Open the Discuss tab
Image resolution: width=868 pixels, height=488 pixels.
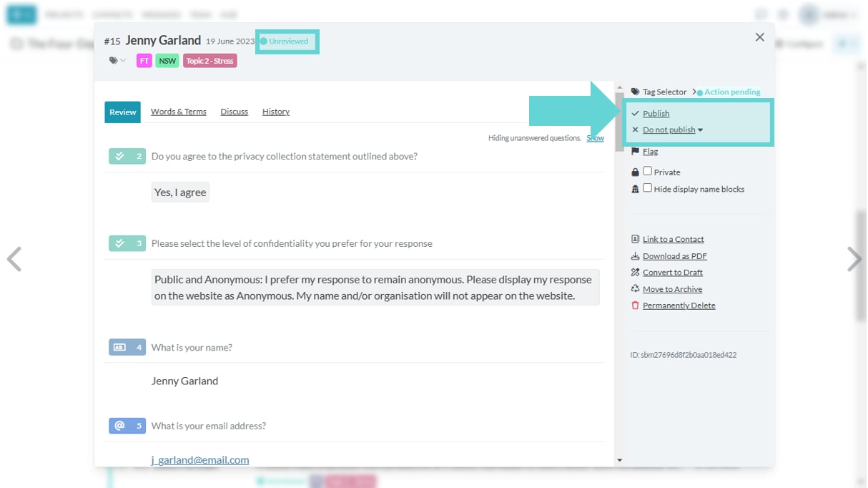coord(235,112)
